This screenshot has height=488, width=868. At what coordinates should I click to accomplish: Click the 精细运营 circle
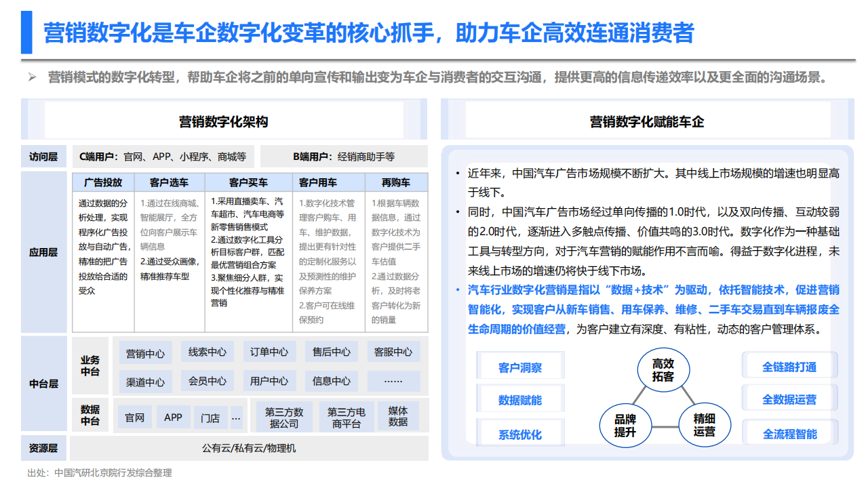[704, 426]
